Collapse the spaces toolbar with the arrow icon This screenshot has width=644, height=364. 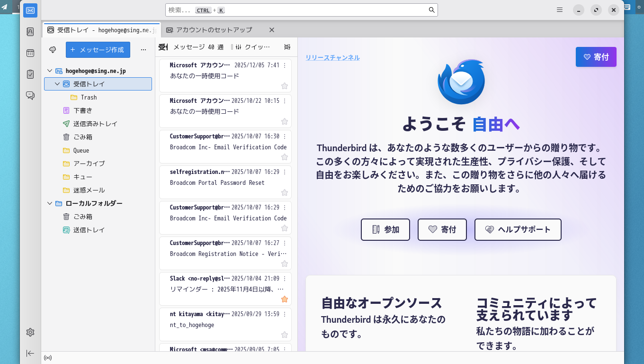(30, 353)
